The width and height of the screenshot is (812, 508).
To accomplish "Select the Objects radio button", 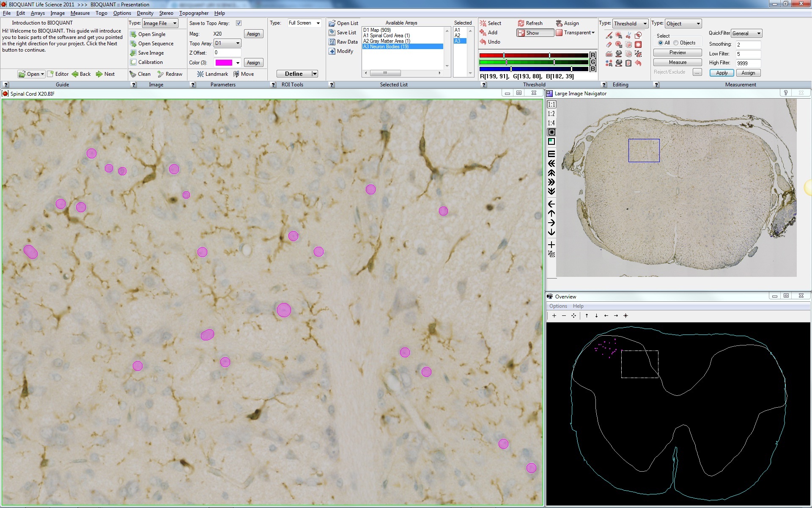I will pyautogui.click(x=676, y=43).
